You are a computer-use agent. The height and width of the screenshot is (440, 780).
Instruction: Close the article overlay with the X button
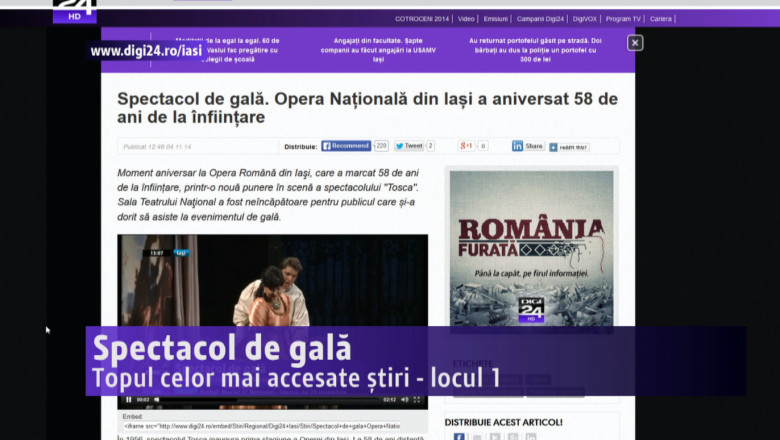pyautogui.click(x=635, y=43)
